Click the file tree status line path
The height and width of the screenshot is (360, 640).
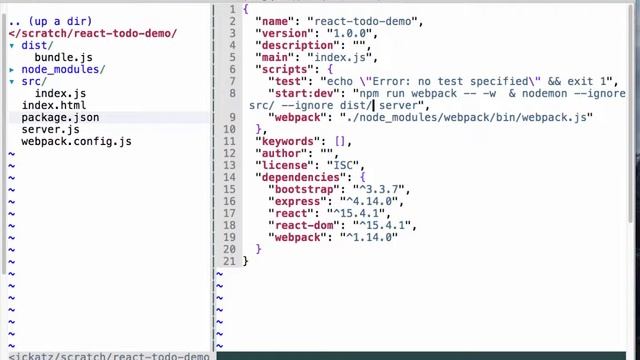[x=109, y=356]
